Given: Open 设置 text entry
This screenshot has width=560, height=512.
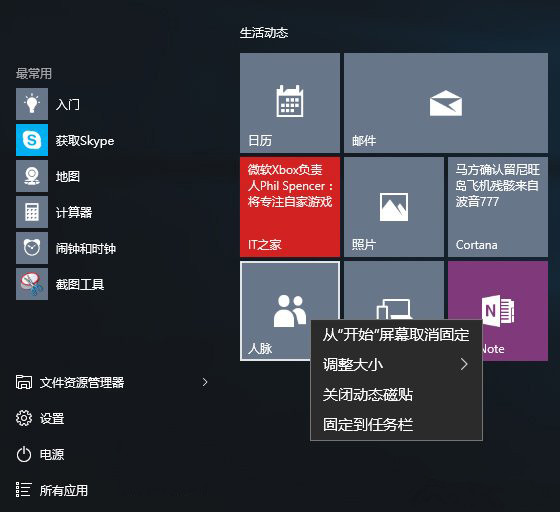Looking at the screenshot, I should pyautogui.click(x=52, y=418).
